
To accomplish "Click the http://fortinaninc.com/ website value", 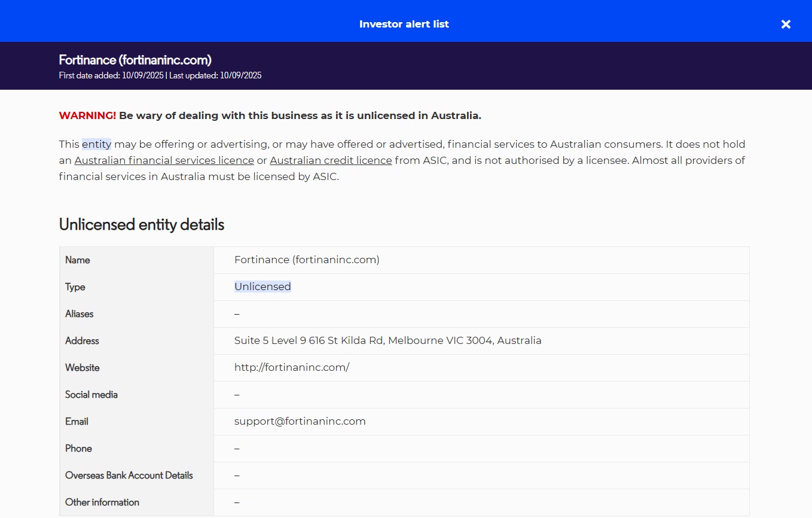I will 292,367.
